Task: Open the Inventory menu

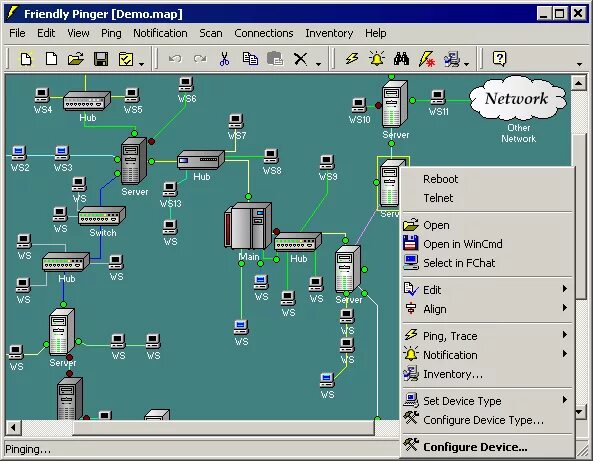Action: pyautogui.click(x=329, y=33)
